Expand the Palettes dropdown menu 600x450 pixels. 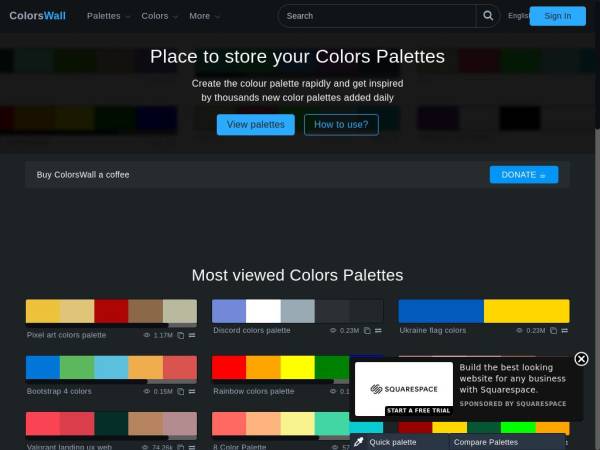[x=108, y=16]
